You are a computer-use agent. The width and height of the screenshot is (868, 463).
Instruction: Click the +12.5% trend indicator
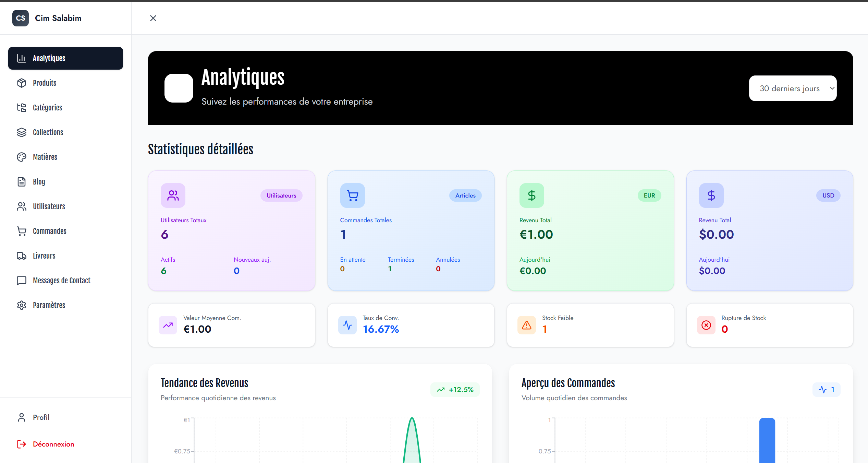455,390
